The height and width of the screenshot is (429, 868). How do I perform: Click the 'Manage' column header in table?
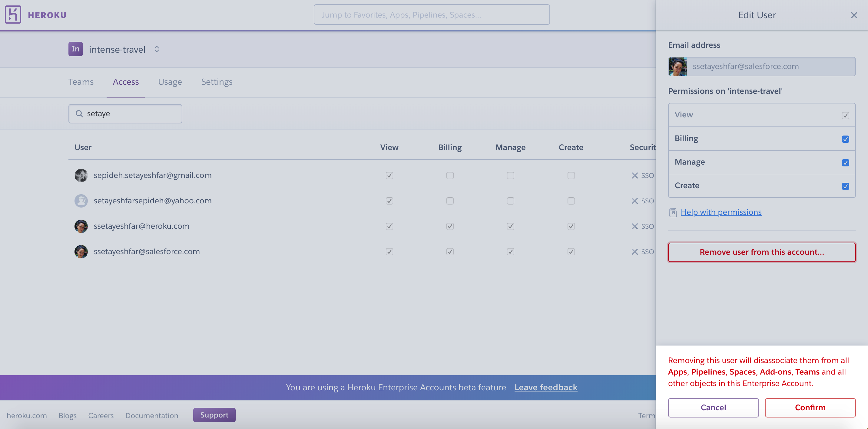tap(511, 147)
